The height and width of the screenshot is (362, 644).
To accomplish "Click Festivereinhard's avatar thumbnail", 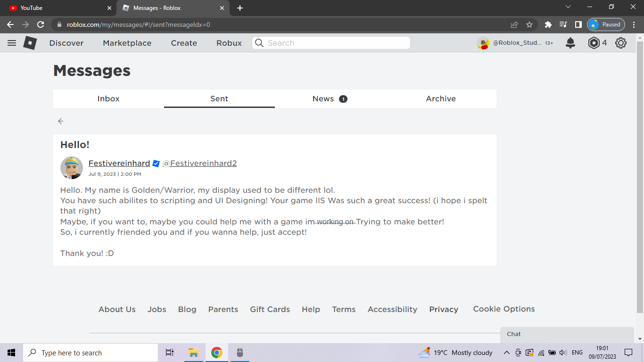I will tap(72, 168).
